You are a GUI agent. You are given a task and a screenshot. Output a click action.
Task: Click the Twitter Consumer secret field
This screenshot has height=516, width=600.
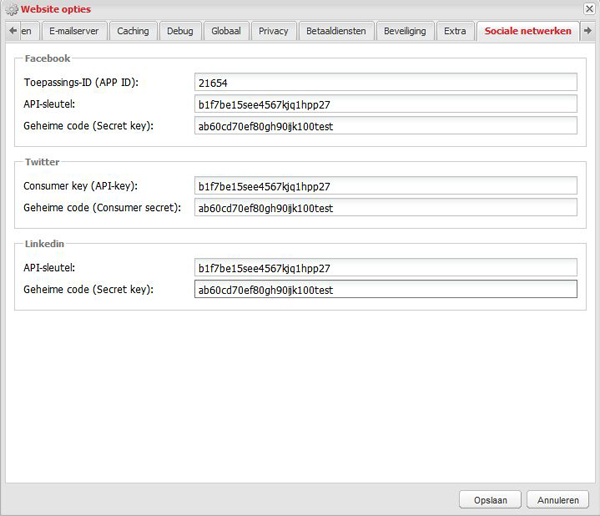pyautogui.click(x=386, y=207)
